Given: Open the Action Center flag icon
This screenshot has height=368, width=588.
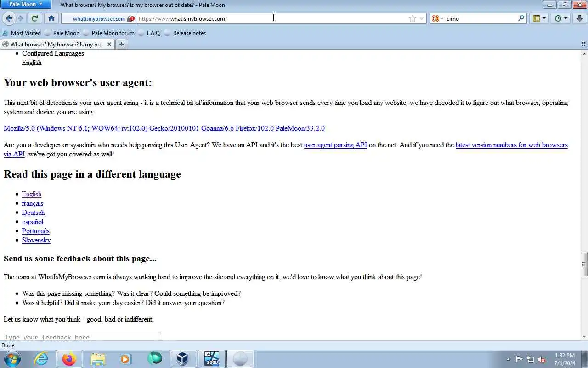Looking at the screenshot, I should pyautogui.click(x=519, y=359).
